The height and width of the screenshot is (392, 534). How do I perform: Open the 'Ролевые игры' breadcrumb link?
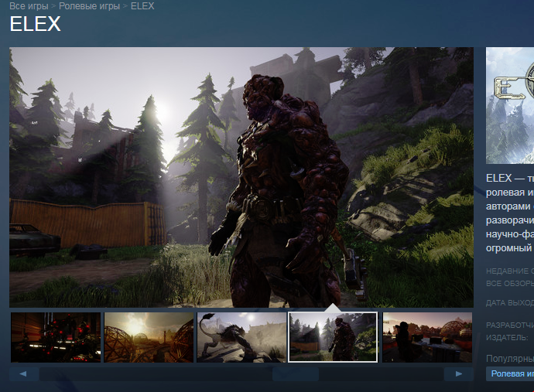click(x=89, y=6)
